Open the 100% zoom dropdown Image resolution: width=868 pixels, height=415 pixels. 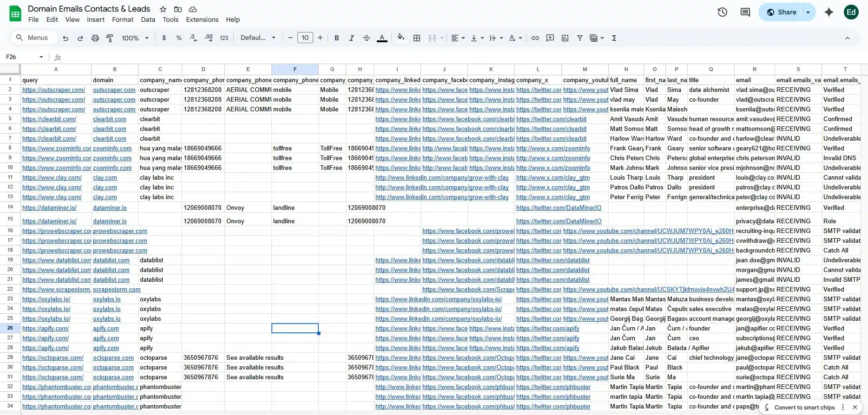135,38
